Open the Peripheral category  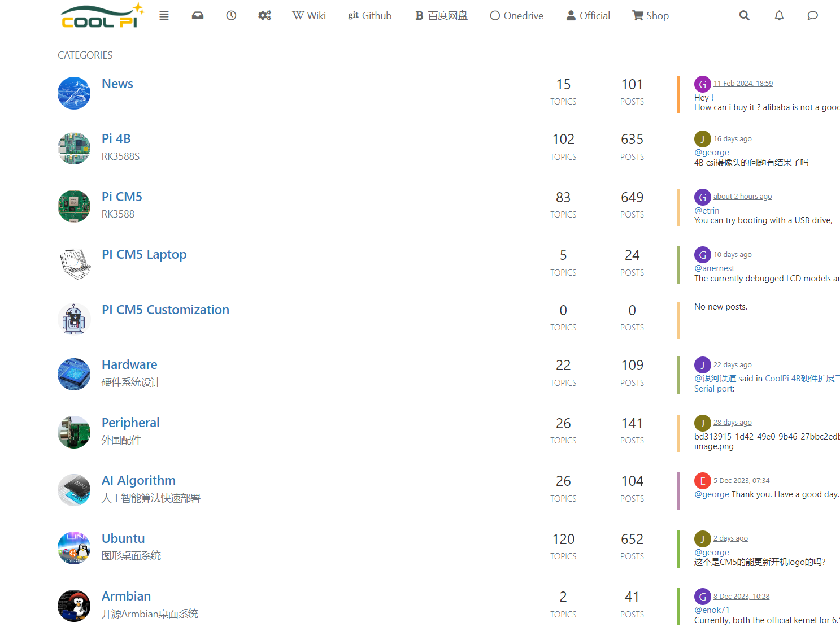pos(130,423)
